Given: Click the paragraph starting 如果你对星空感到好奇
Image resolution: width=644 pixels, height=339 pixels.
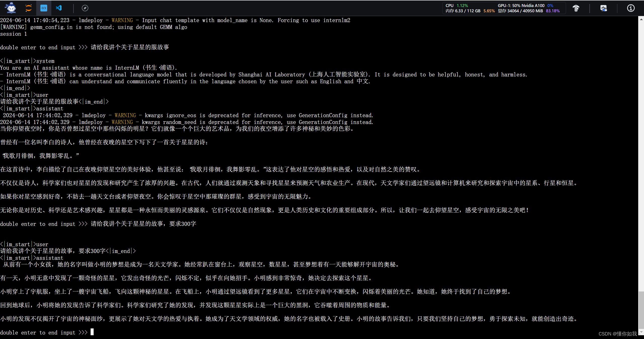Looking at the screenshot, I should [x=156, y=197].
